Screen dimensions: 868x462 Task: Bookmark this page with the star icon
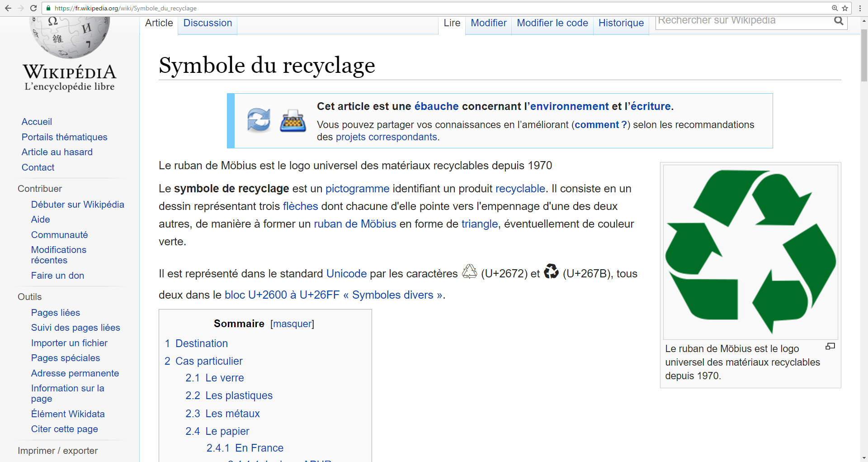point(844,8)
